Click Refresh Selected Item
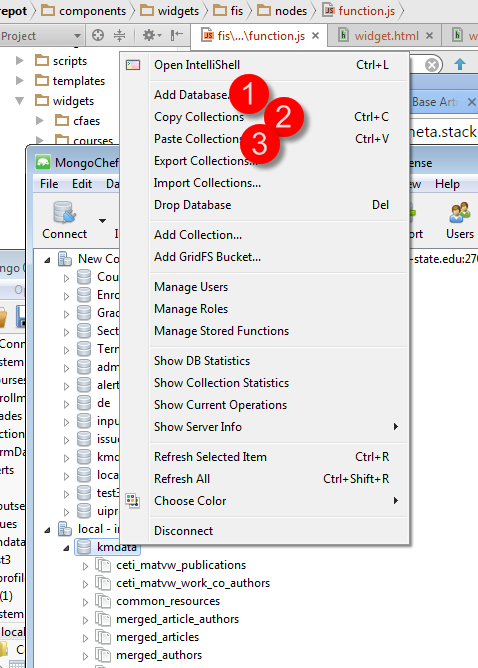The width and height of the screenshot is (478, 668). [x=210, y=457]
